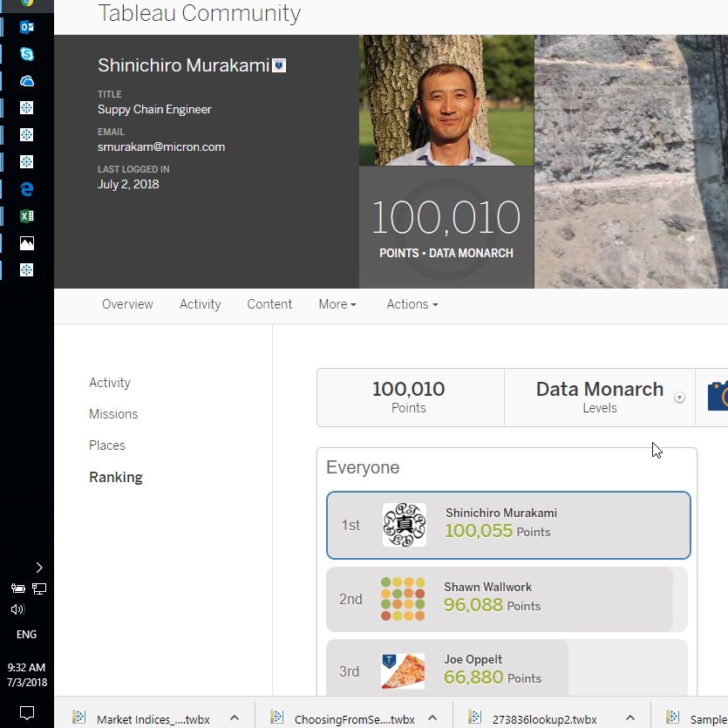Viewport: 728px width, 728px height.
Task: Click the 3rd rank label
Action: point(349,672)
